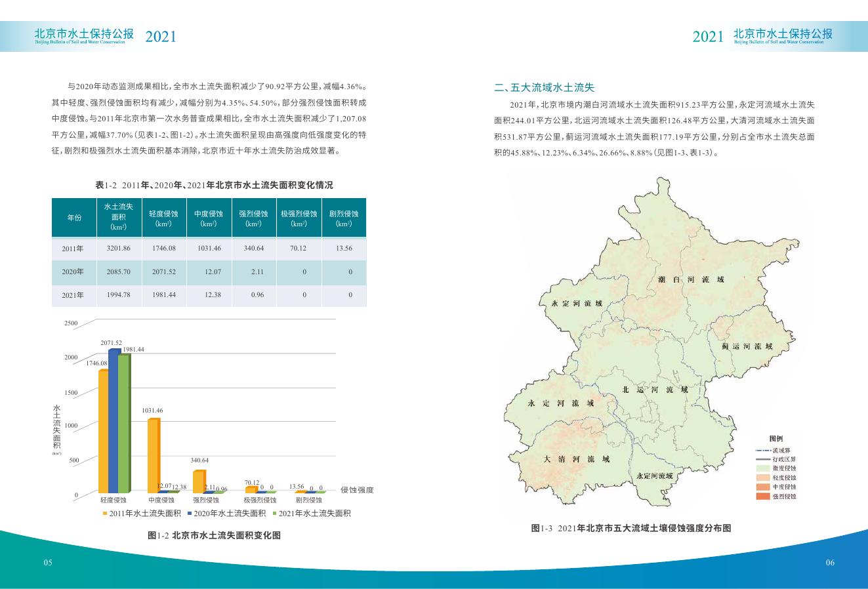Click the 2500 y-axis label
The image size is (868, 589).
[x=71, y=323]
